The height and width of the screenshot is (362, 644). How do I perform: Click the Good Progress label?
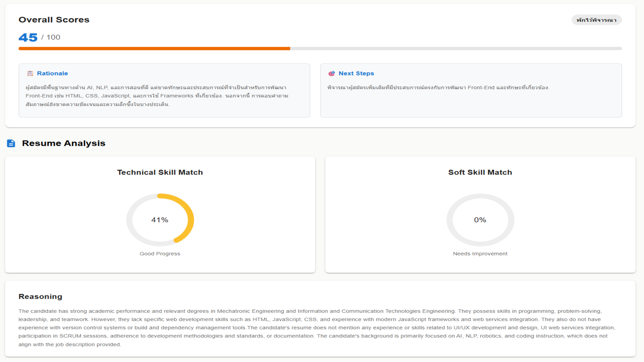pos(160,254)
